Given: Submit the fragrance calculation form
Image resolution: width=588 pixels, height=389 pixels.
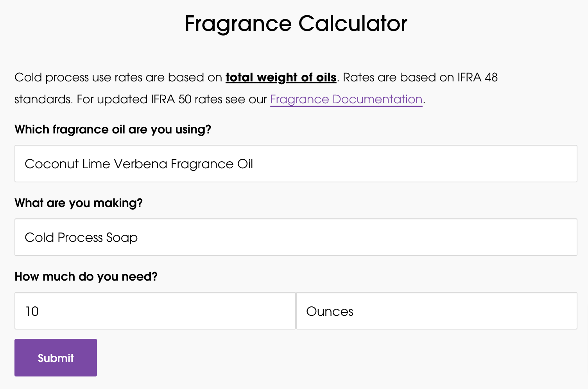Looking at the screenshot, I should click(x=56, y=357).
